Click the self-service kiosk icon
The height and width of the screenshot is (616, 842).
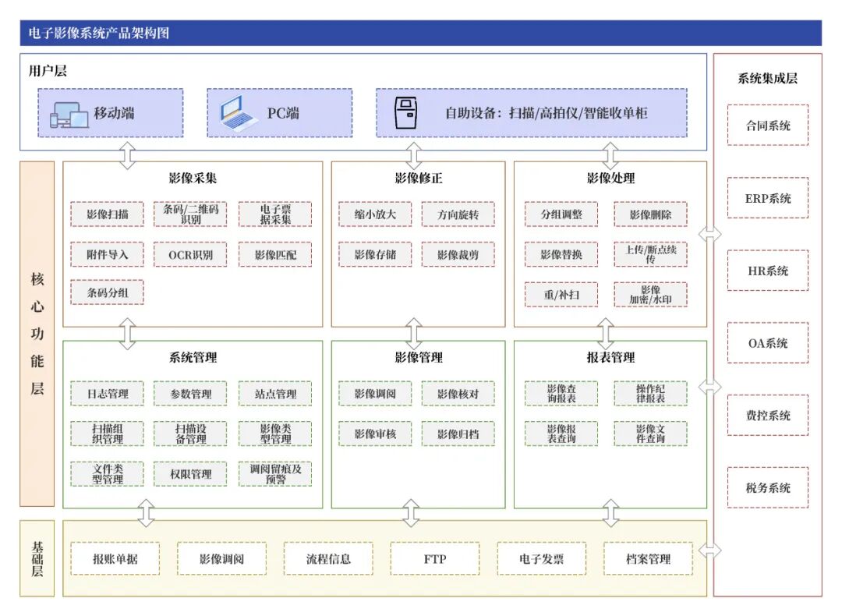click(405, 113)
